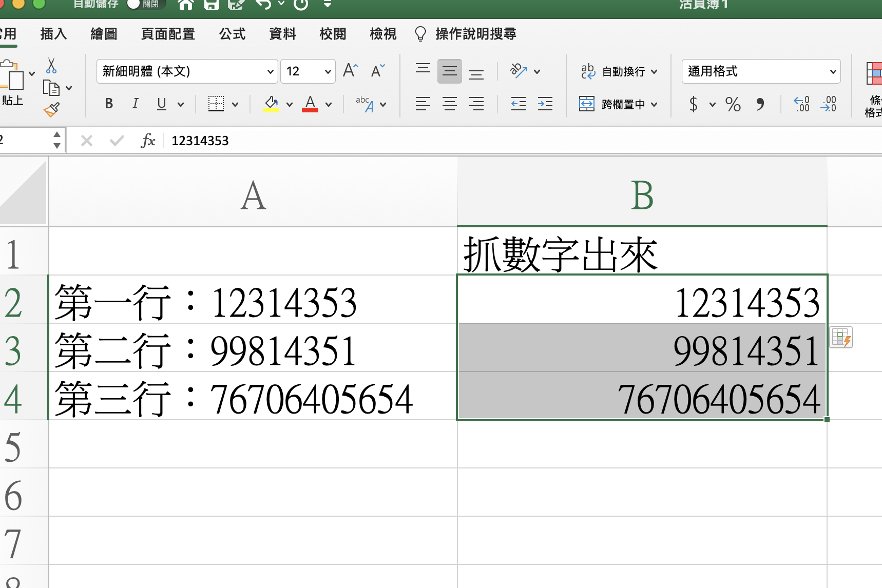Switch to the 資料 ribbon tab

(x=282, y=34)
